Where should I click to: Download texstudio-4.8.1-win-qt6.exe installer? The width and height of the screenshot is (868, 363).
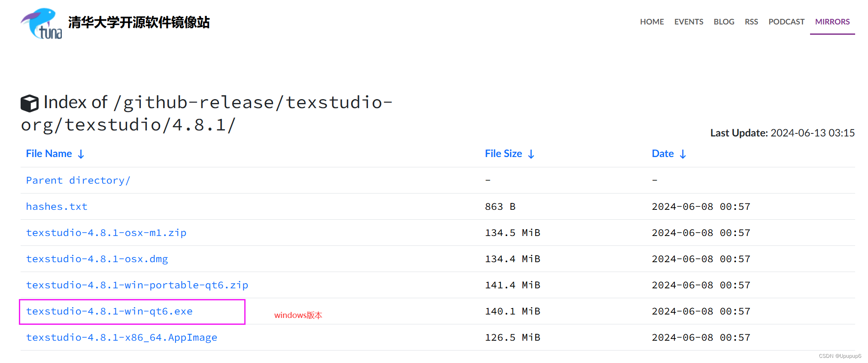click(109, 311)
